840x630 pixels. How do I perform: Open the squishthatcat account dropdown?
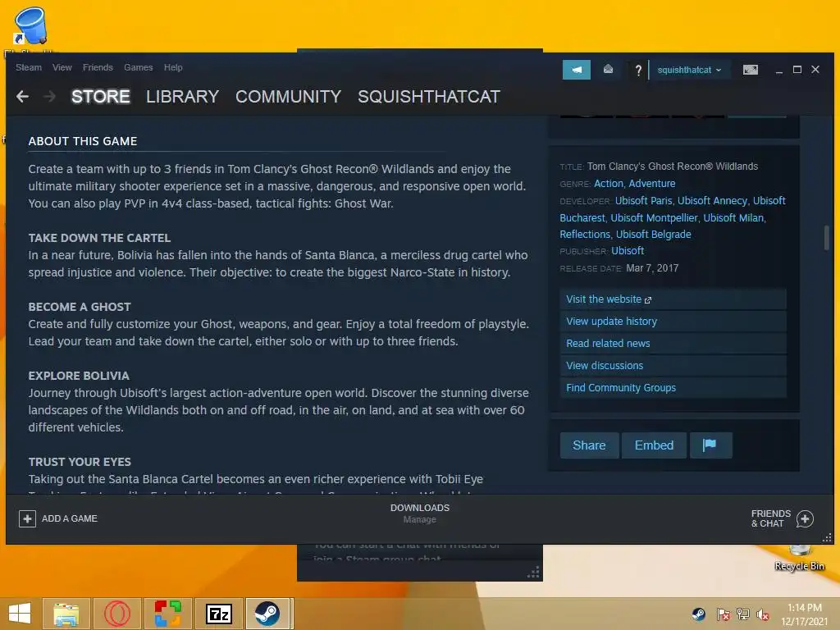689,71
